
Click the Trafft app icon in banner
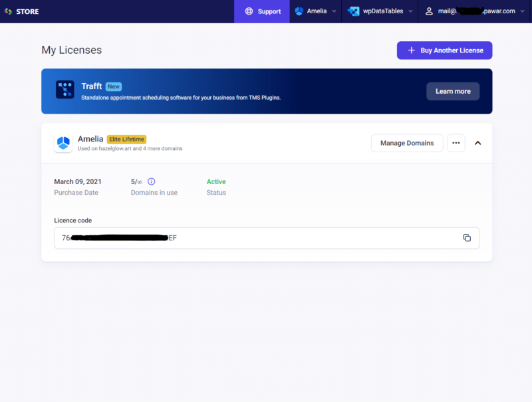click(65, 89)
